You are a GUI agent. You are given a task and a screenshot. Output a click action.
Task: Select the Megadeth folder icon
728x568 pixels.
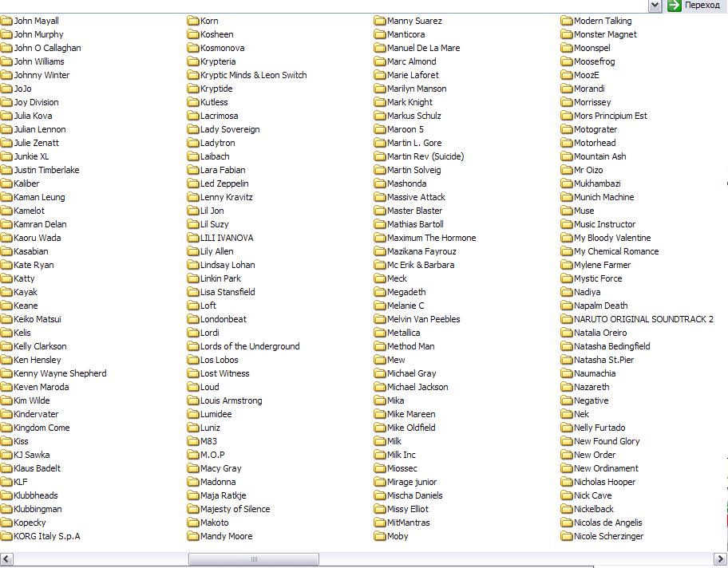pos(380,292)
